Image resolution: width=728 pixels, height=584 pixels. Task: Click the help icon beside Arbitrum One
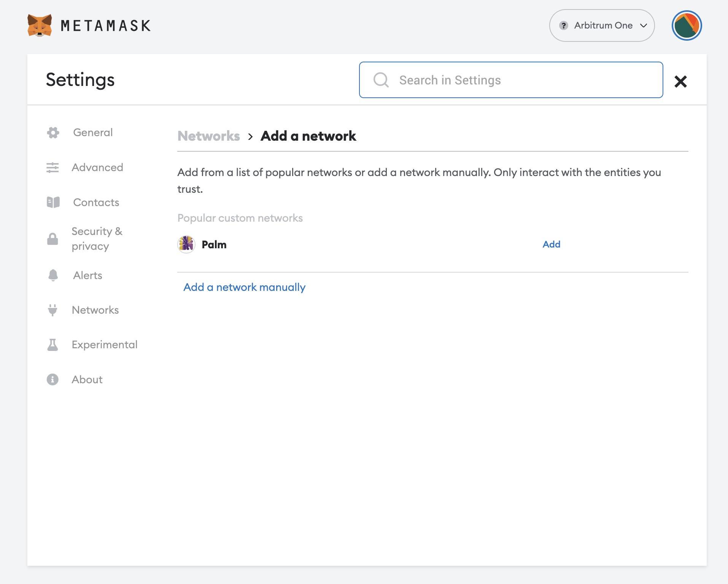click(563, 25)
